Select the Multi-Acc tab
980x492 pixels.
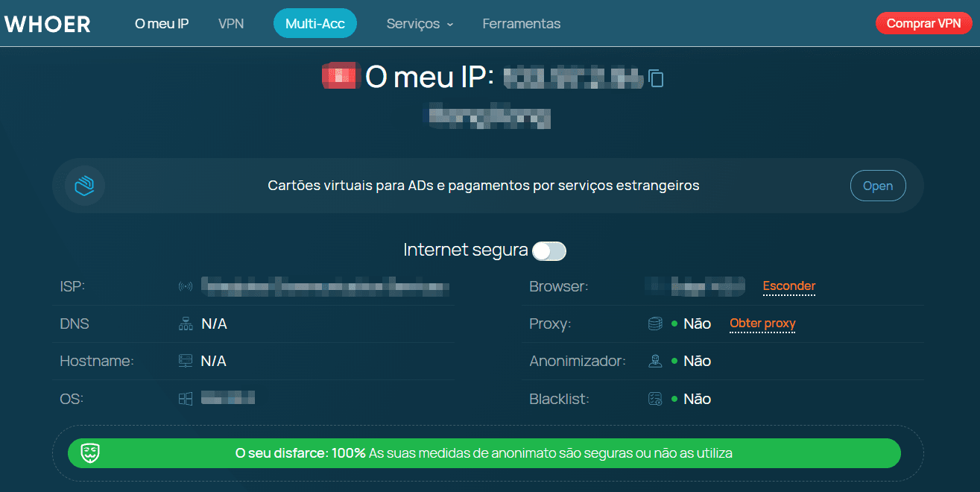click(x=315, y=24)
